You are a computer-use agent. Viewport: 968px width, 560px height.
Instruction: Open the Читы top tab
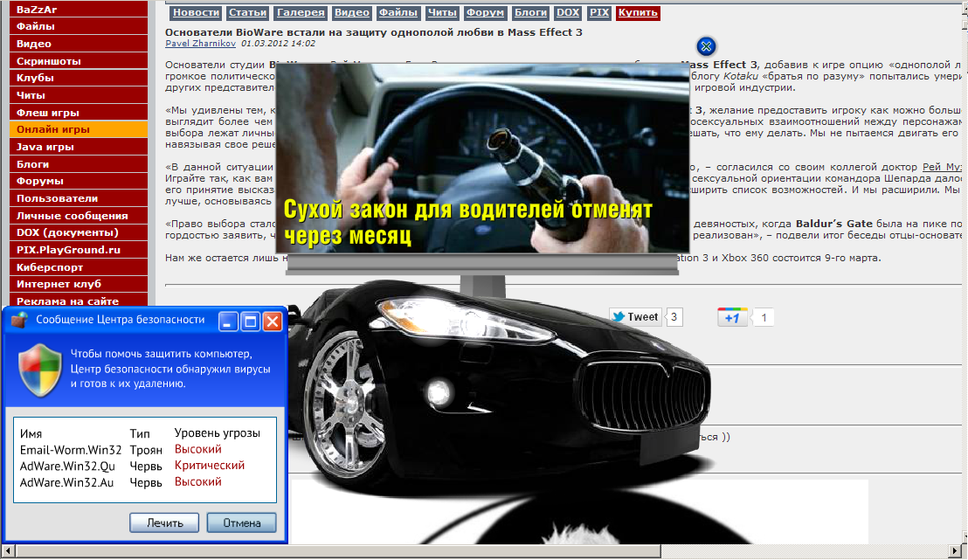coord(442,12)
